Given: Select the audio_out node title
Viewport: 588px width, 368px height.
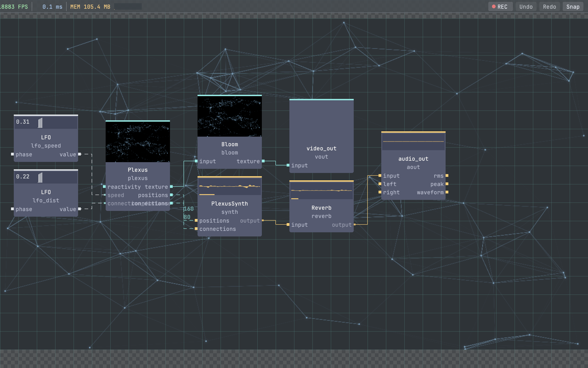Looking at the screenshot, I should 413,159.
